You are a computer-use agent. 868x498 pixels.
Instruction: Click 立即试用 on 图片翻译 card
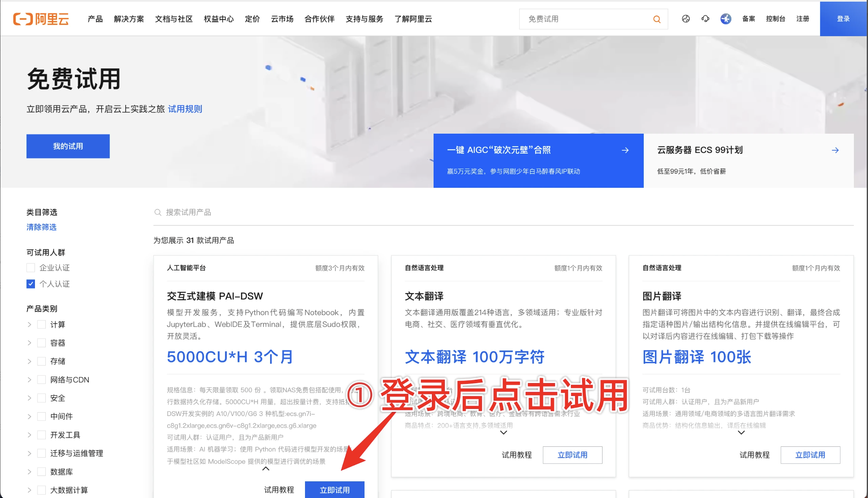click(x=810, y=455)
